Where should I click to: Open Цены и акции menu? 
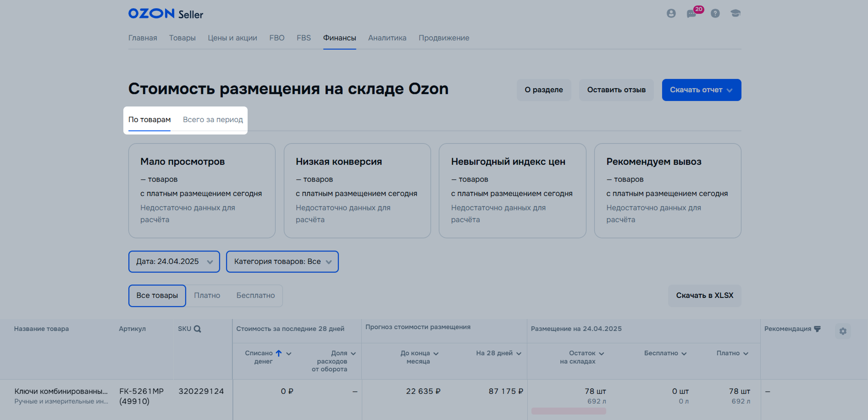[x=232, y=38]
